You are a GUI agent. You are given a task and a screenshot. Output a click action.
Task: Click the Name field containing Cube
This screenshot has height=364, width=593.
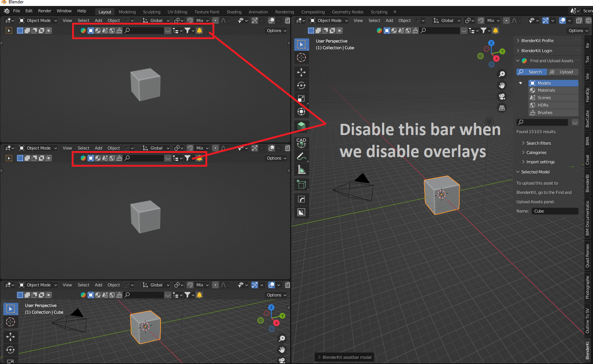[555, 211]
